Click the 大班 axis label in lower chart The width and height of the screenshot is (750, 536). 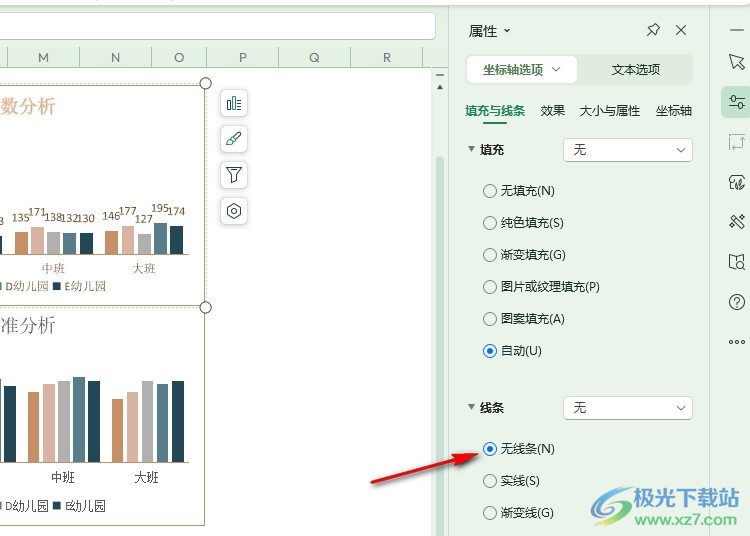pos(146,477)
